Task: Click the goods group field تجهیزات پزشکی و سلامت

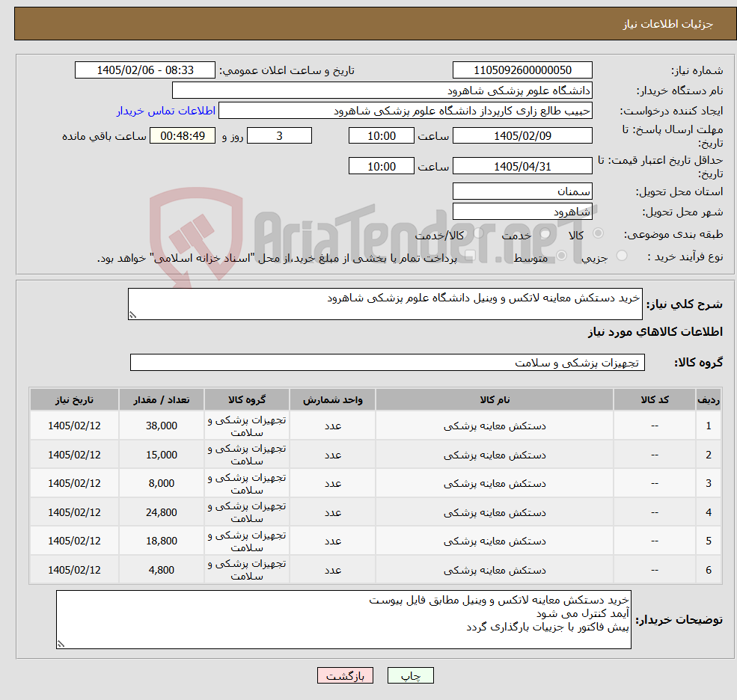Action: pos(388,362)
